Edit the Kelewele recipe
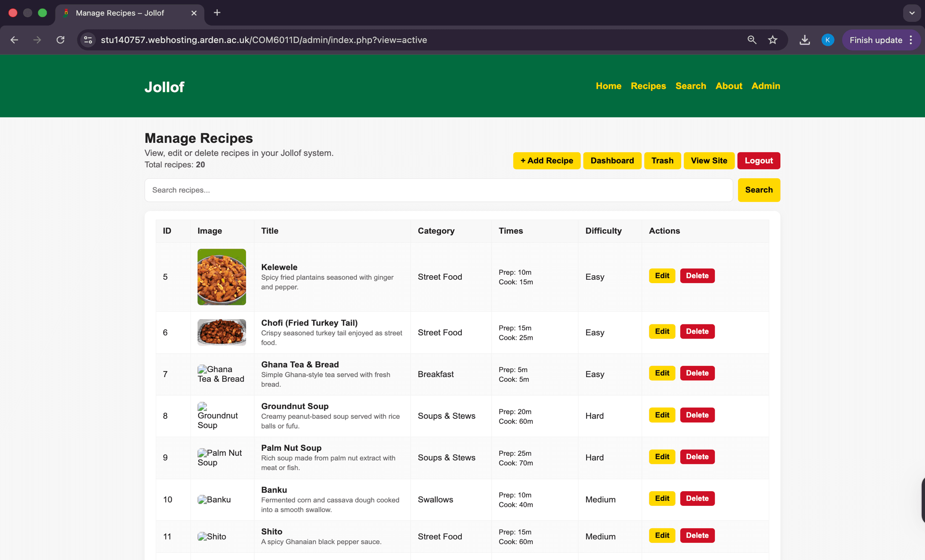Image resolution: width=925 pixels, height=560 pixels. (662, 276)
